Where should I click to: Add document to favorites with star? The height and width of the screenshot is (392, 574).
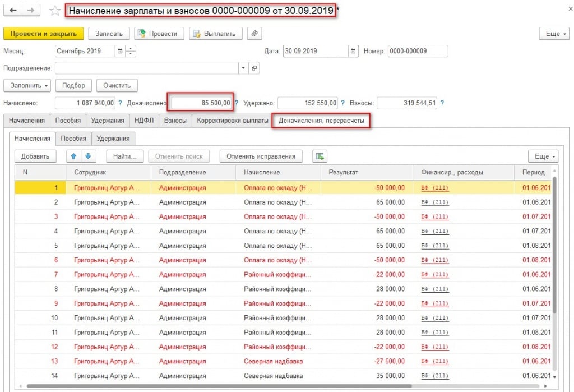pos(55,11)
